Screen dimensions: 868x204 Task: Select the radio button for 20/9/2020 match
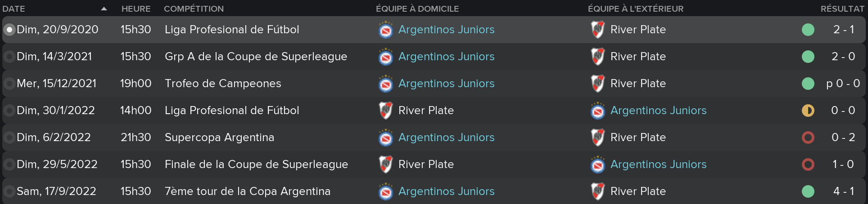pos(9,30)
